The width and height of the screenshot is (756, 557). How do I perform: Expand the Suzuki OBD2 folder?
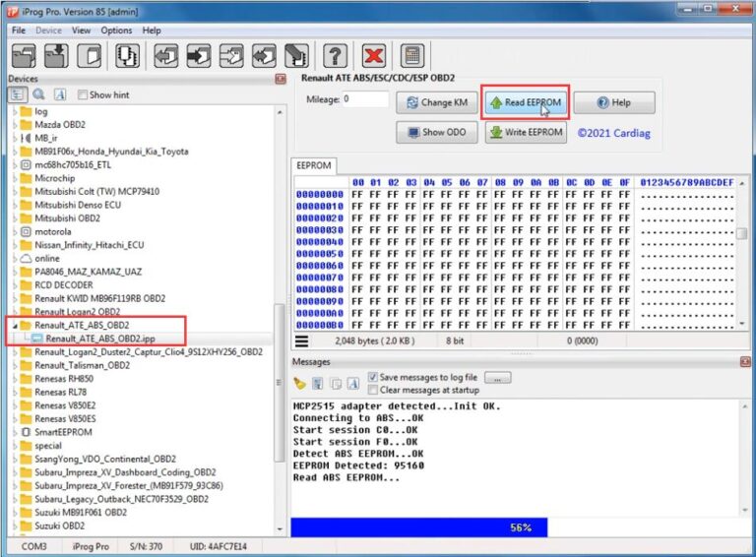15,526
